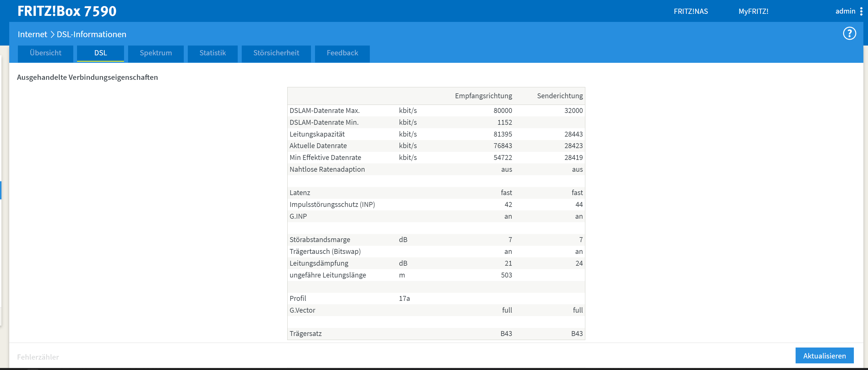The image size is (868, 370).
Task: Open the three-dot admin menu icon
Action: click(861, 12)
